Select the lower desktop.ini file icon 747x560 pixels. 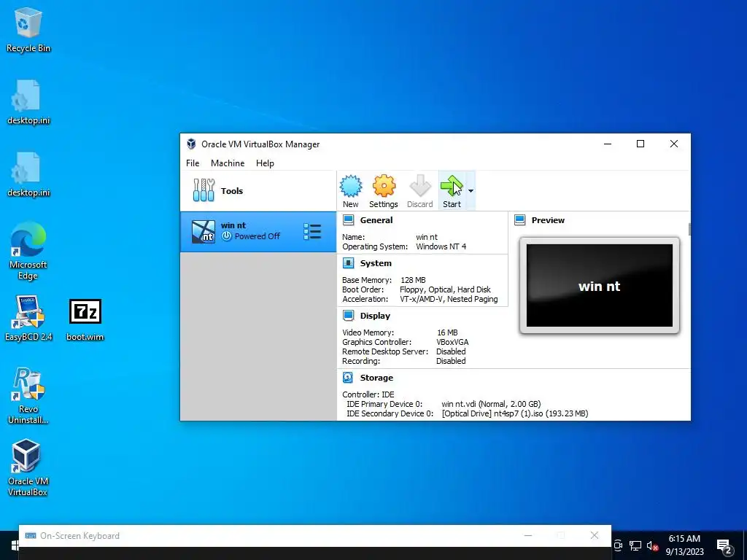click(28, 175)
